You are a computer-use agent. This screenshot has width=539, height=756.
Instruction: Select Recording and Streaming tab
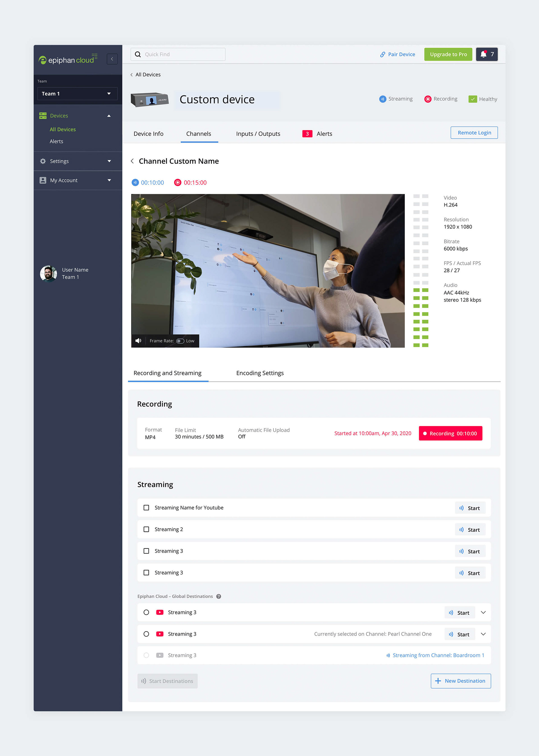click(x=168, y=373)
